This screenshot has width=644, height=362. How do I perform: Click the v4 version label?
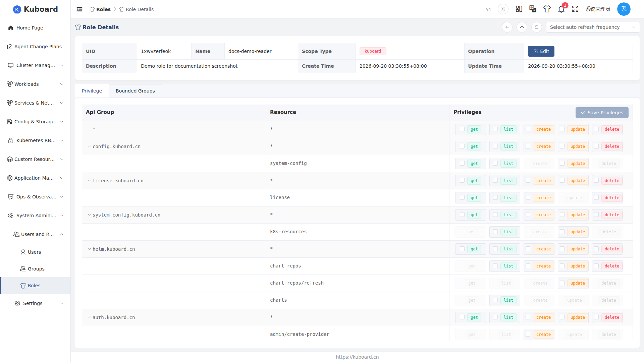coord(488,9)
